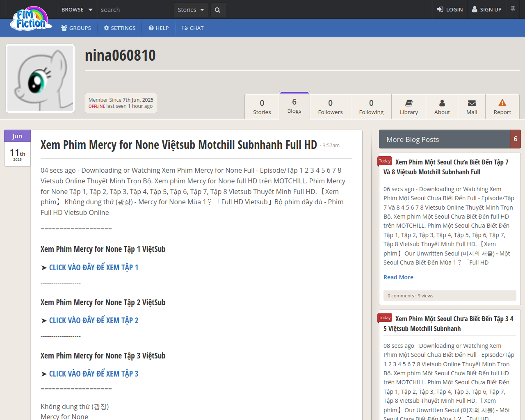
Task: Click Read More on Tập 7 Và 8 post
Action: pyautogui.click(x=398, y=277)
